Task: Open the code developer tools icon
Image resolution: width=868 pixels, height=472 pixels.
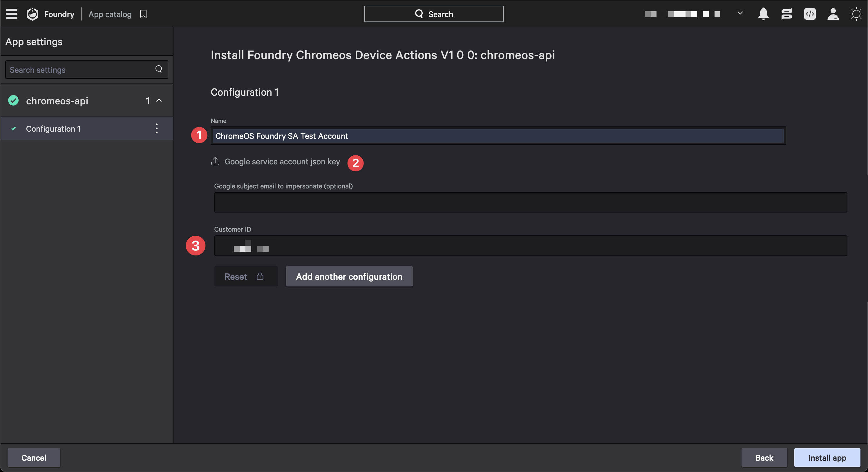Action: (810, 14)
